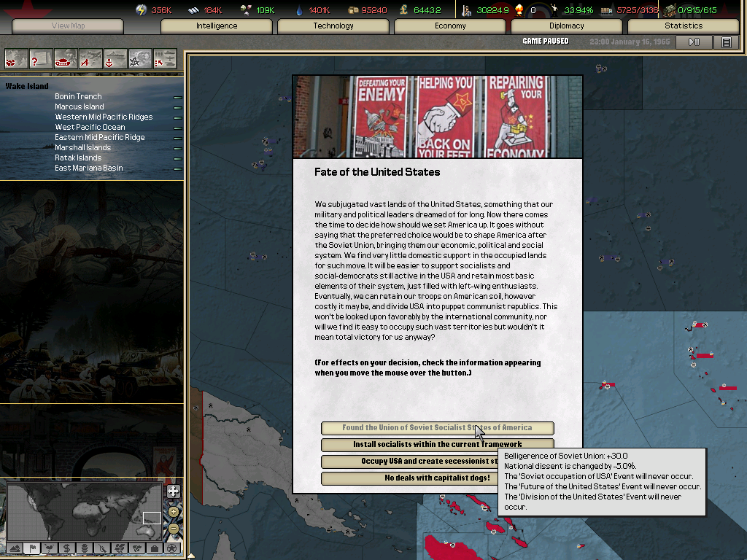The height and width of the screenshot is (560, 747).
Task: Open the Intelligence tab
Action: pos(217,26)
